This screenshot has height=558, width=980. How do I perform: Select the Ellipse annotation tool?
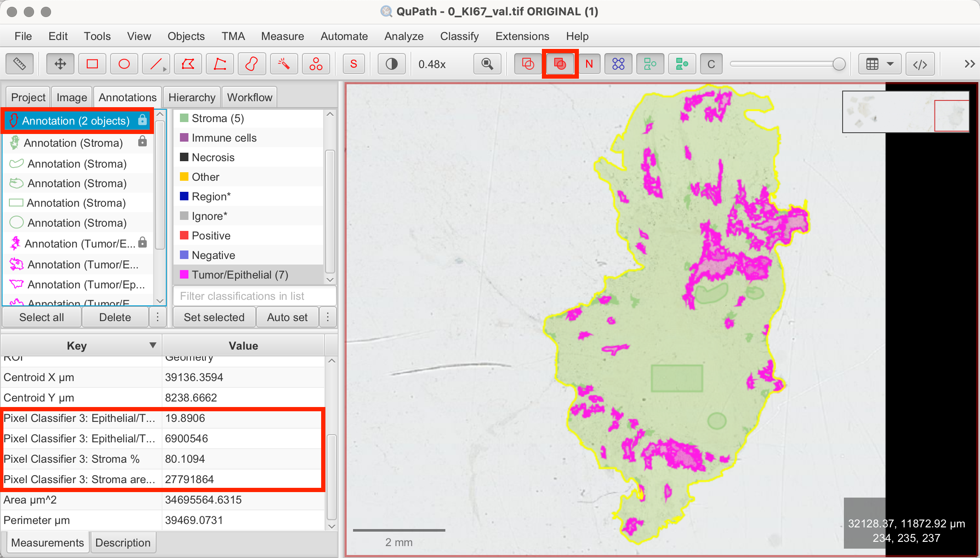pos(124,64)
